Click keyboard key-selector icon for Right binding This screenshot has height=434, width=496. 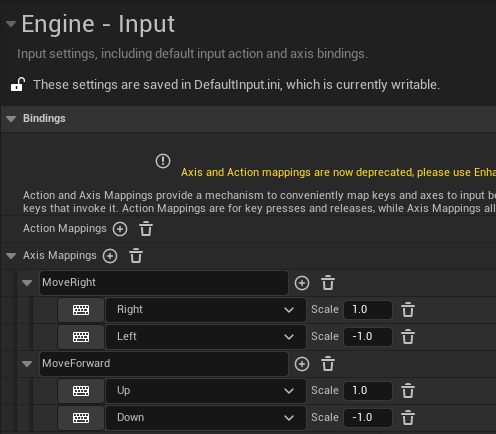[x=81, y=310]
